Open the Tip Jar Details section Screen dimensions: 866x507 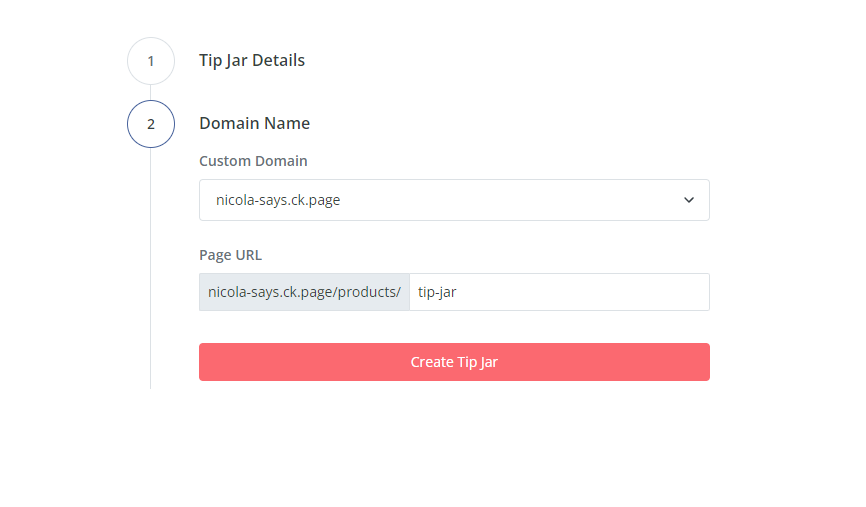click(252, 60)
